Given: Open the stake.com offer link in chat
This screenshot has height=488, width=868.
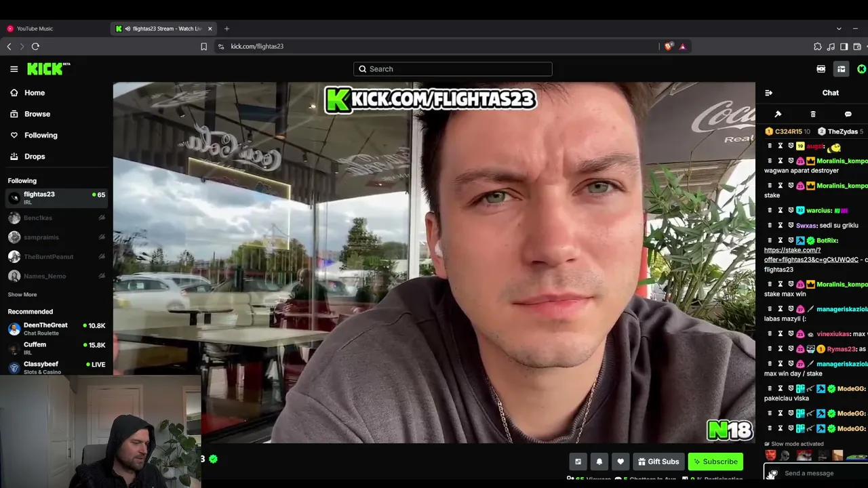Looking at the screenshot, I should click(811, 255).
